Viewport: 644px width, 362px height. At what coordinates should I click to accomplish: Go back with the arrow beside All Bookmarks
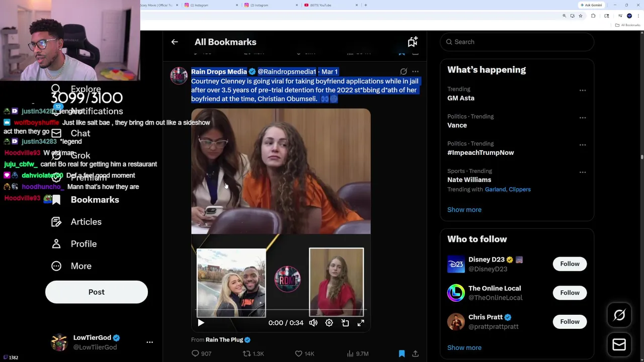pyautogui.click(x=175, y=42)
